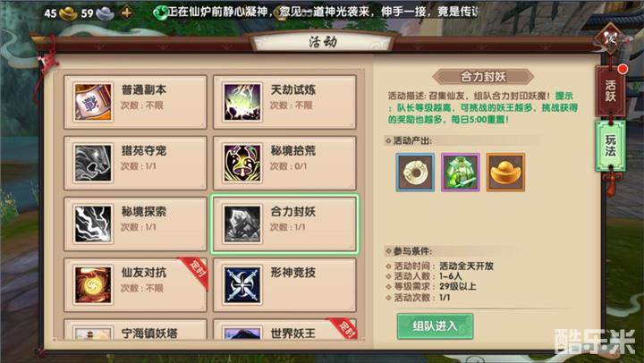
Task: Open the 宁海镇妖塔 activity entry
Action: pos(135,330)
